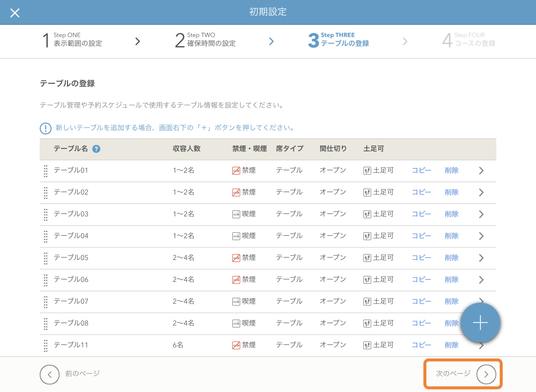Click the footprint 土足可 icon for テーブル04
This screenshot has width=536, height=392.
[x=367, y=236]
